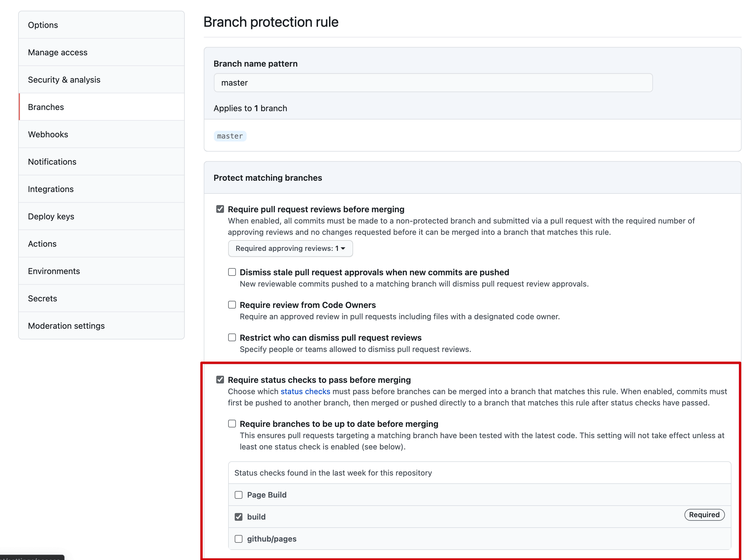
Task: Click the Integrations sidebar icon
Action: [x=51, y=189]
